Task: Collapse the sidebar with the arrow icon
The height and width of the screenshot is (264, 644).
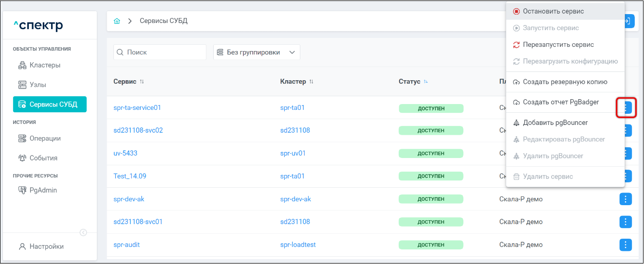Action: [83, 232]
